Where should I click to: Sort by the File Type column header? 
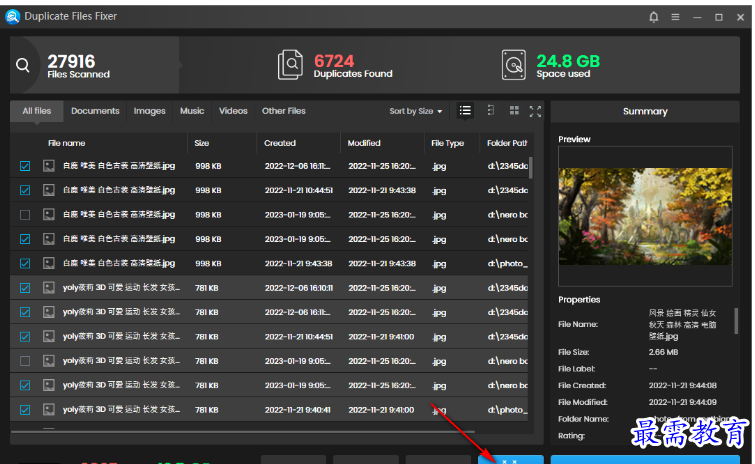coord(447,143)
